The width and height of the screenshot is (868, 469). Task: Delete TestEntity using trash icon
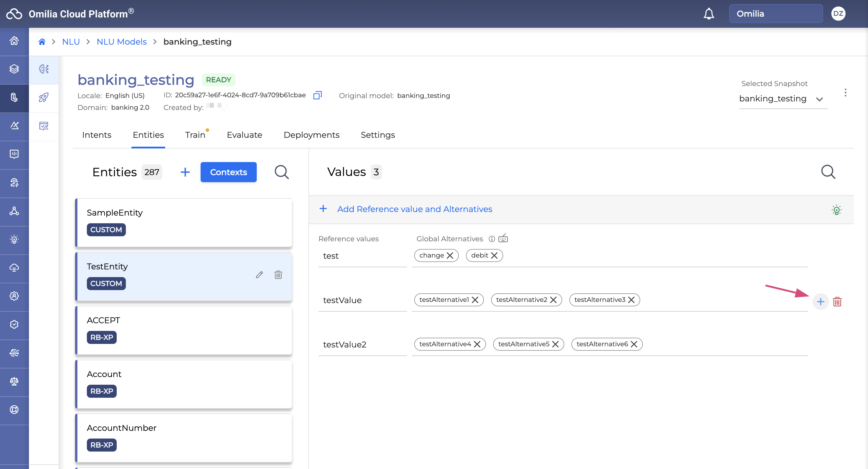[x=278, y=275]
